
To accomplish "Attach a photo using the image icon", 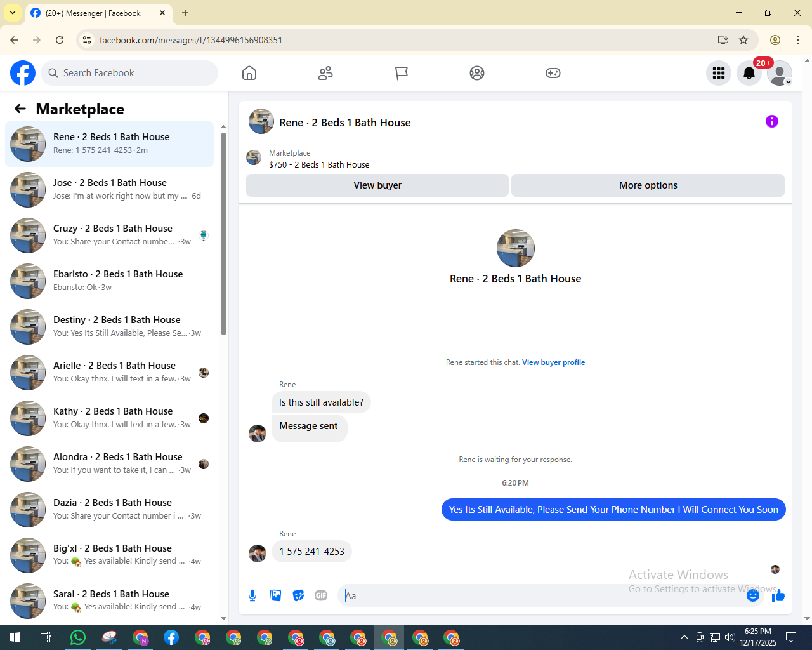I will click(x=275, y=595).
